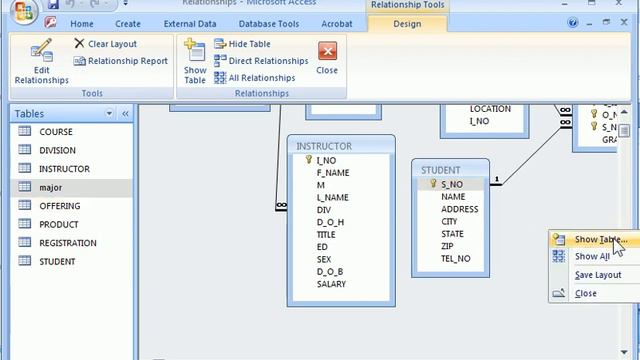This screenshot has width=640, height=360.
Task: Open the Acrobat tab
Action: pyautogui.click(x=336, y=24)
